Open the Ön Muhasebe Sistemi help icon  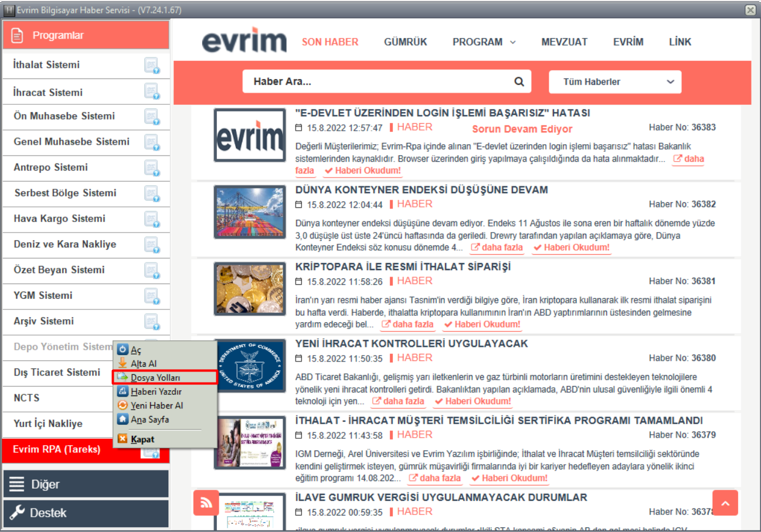(x=152, y=117)
